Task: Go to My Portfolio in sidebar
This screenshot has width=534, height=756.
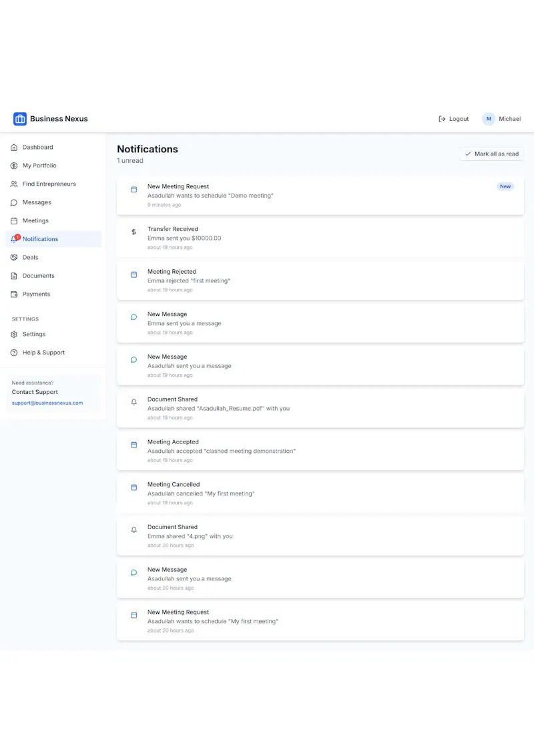Action: pyautogui.click(x=53, y=166)
